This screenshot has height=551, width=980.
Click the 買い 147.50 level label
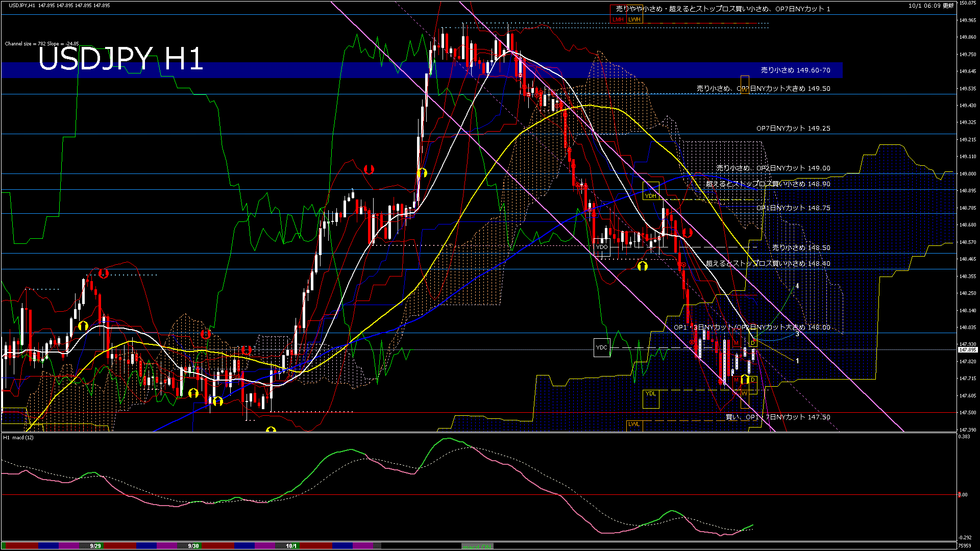coord(778,417)
